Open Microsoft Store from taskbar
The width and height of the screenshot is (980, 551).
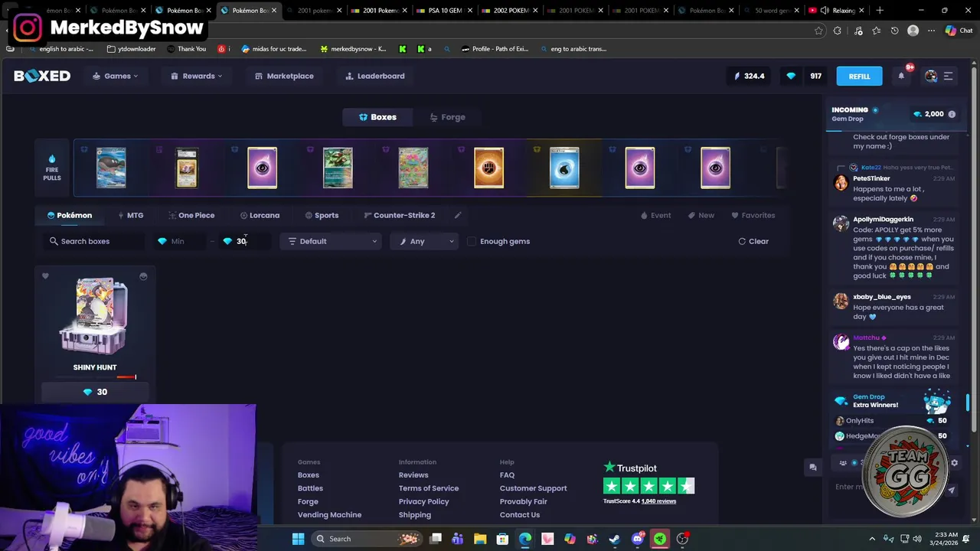tap(502, 539)
